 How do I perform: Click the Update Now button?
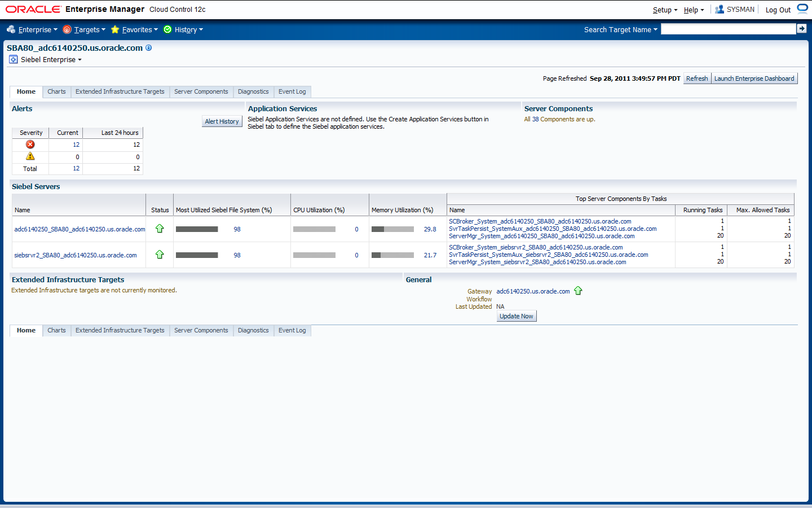pos(517,316)
